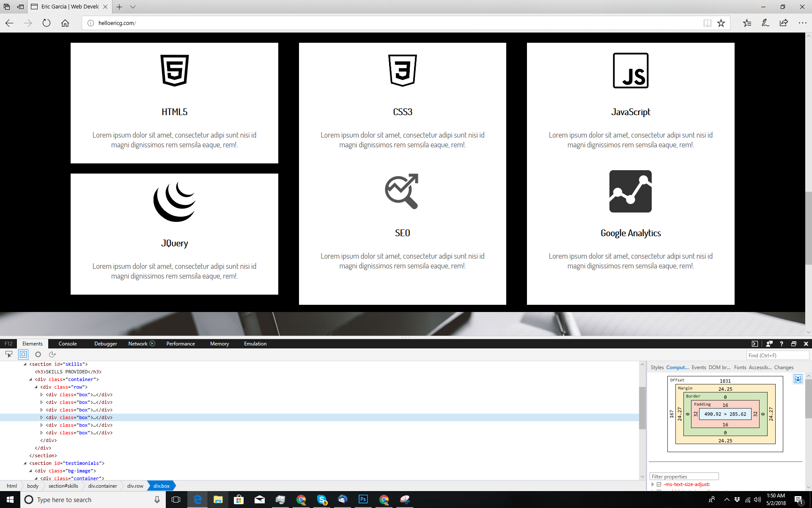The height and width of the screenshot is (508, 812).
Task: Open Windows Start menu
Action: (10, 500)
